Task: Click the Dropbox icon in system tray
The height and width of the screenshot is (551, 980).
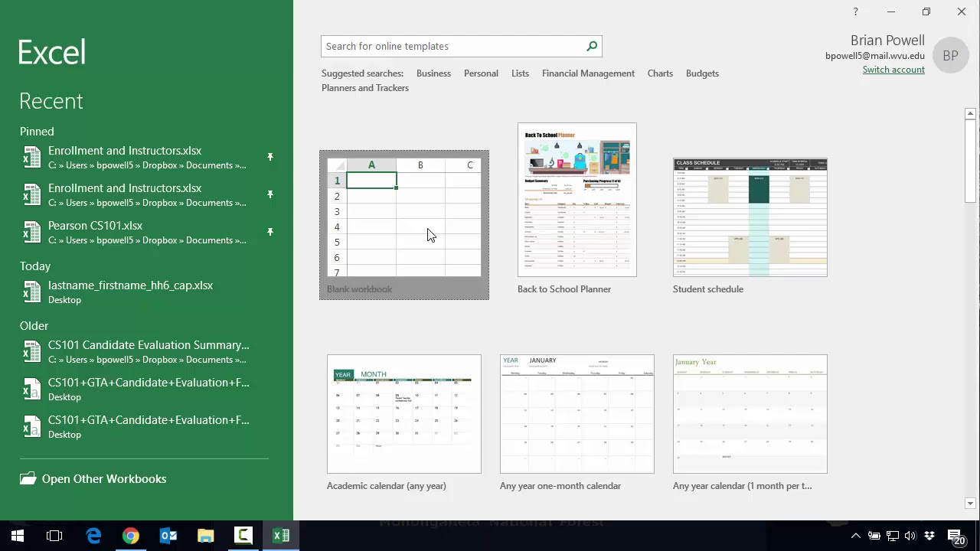Action: click(x=929, y=536)
